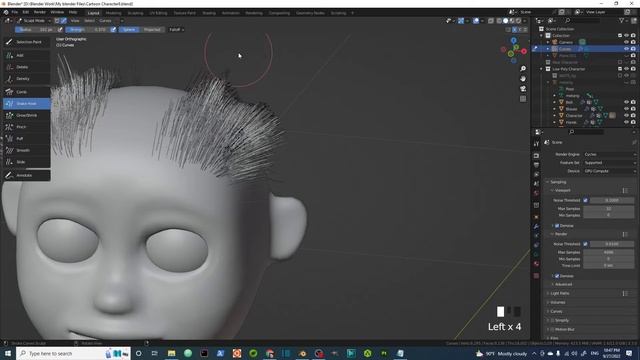The width and height of the screenshot is (640, 360).
Task: Open the Tool settings properties tab
Action: coord(536,144)
